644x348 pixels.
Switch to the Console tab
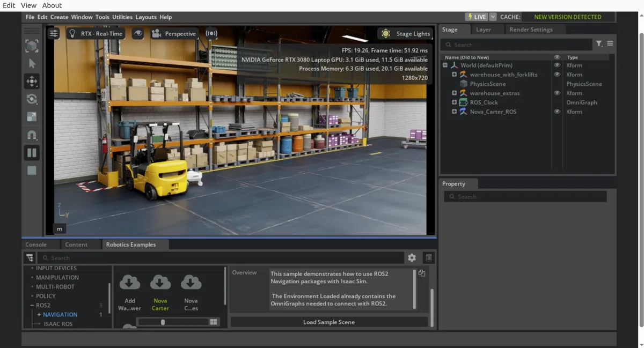[36, 245]
